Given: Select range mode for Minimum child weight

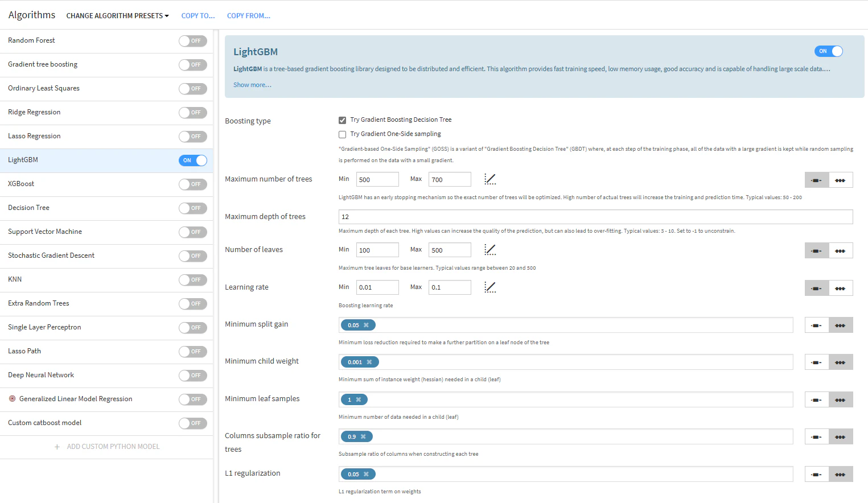Looking at the screenshot, I should tap(817, 362).
